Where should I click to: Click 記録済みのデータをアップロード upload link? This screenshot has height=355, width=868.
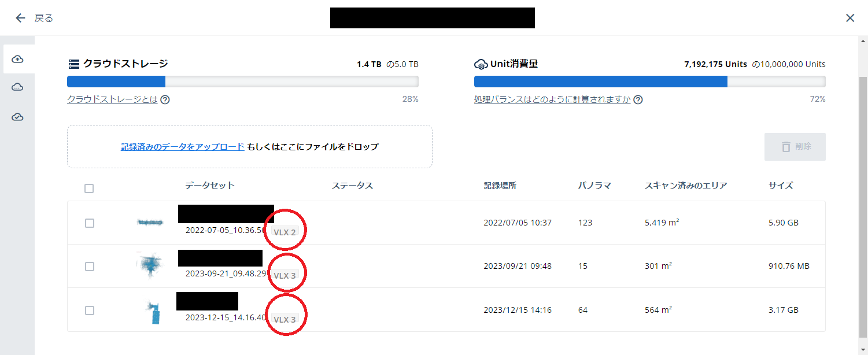[x=183, y=147]
